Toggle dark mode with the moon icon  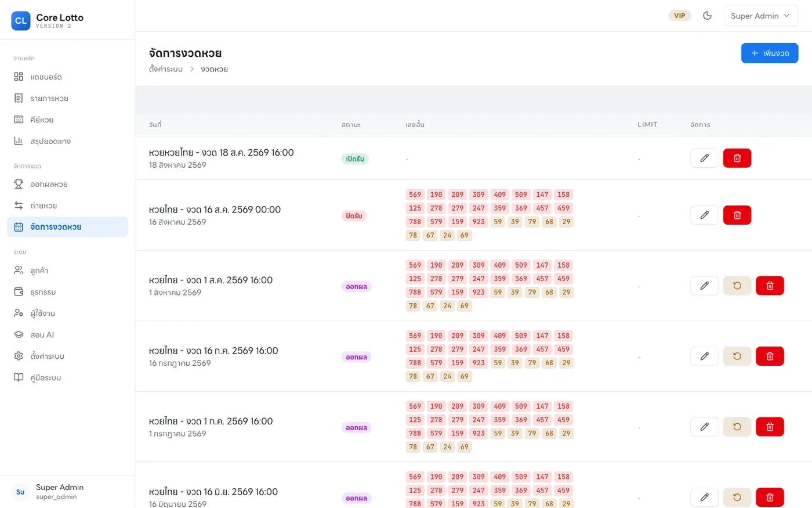[707, 16]
